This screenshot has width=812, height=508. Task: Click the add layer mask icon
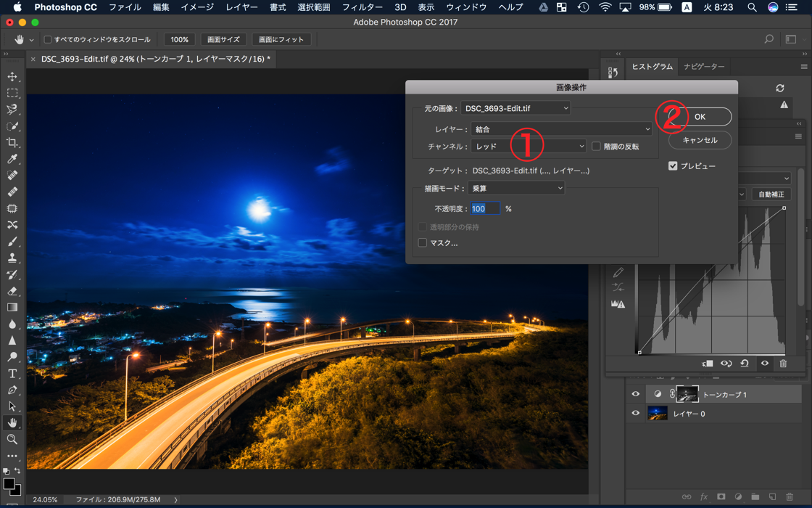pyautogui.click(x=721, y=496)
